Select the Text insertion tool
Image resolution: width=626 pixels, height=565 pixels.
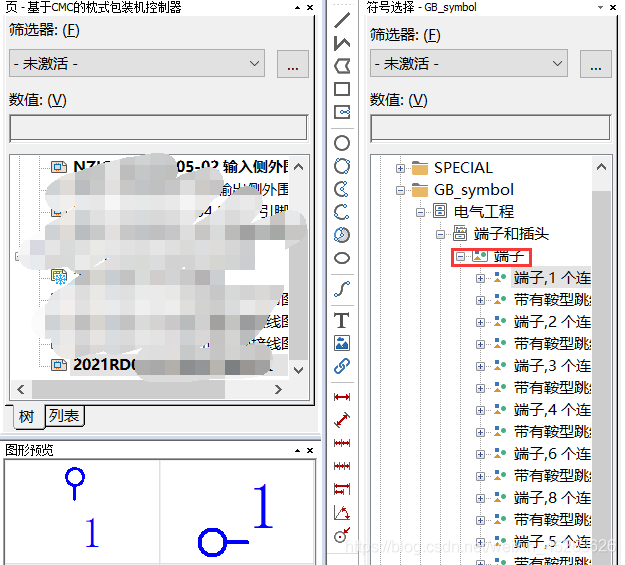point(342,320)
